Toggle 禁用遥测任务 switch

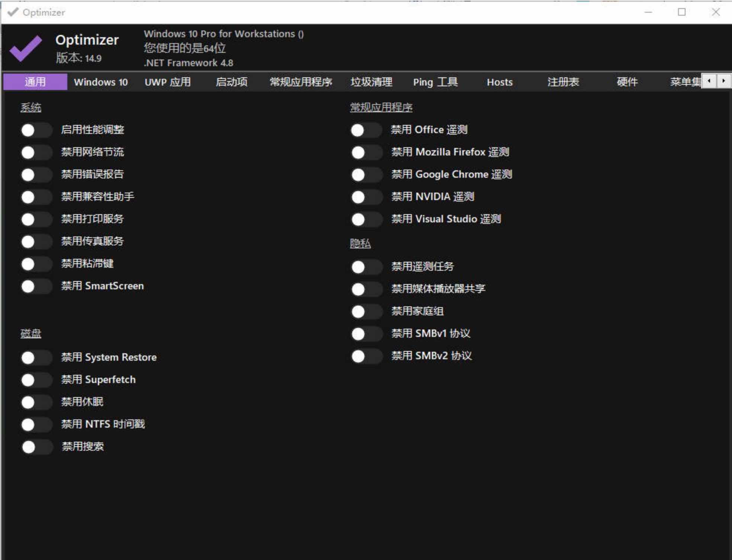366,267
